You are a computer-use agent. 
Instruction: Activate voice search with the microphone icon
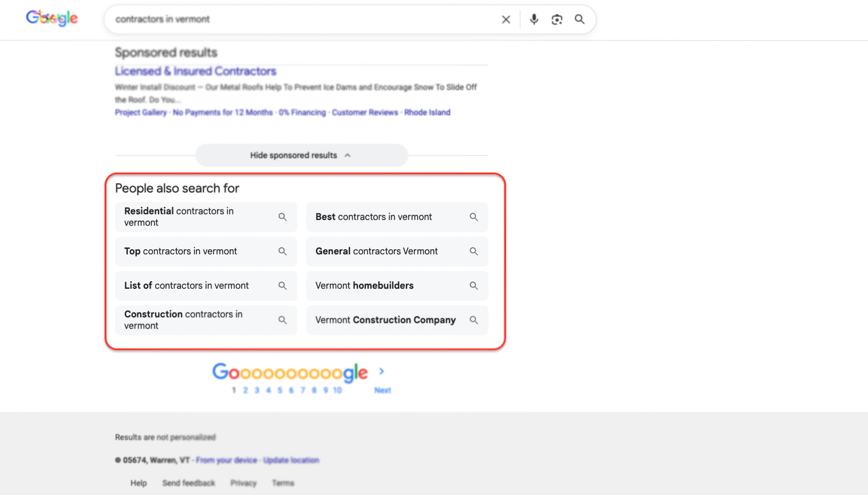(534, 19)
